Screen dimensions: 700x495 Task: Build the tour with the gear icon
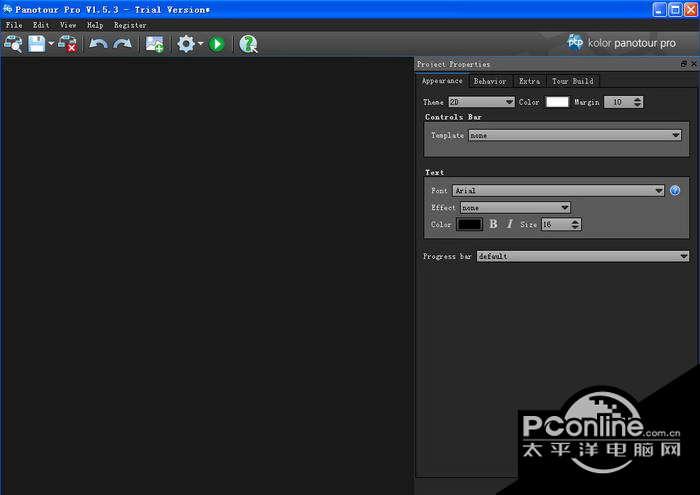click(x=186, y=44)
